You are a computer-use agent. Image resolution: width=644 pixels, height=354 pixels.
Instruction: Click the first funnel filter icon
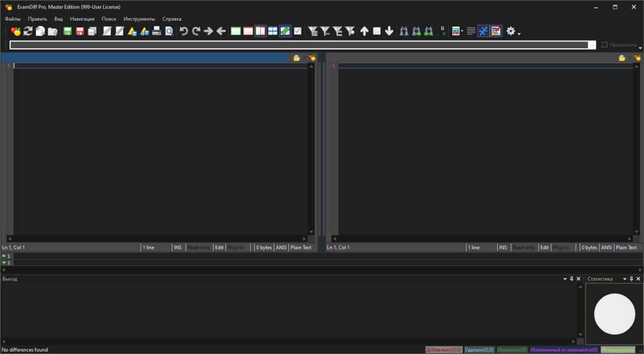(313, 31)
